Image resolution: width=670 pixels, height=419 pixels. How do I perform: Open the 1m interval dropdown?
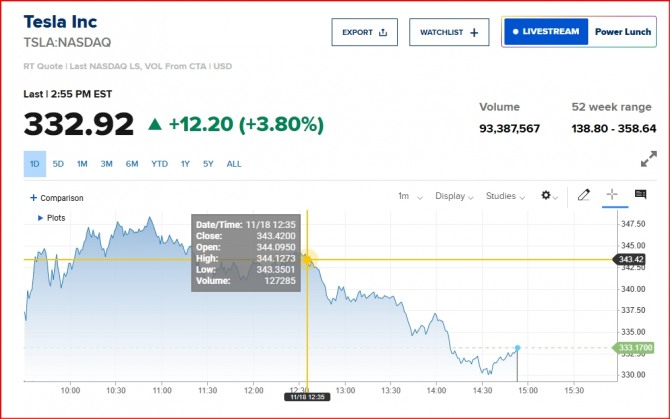coord(410,196)
